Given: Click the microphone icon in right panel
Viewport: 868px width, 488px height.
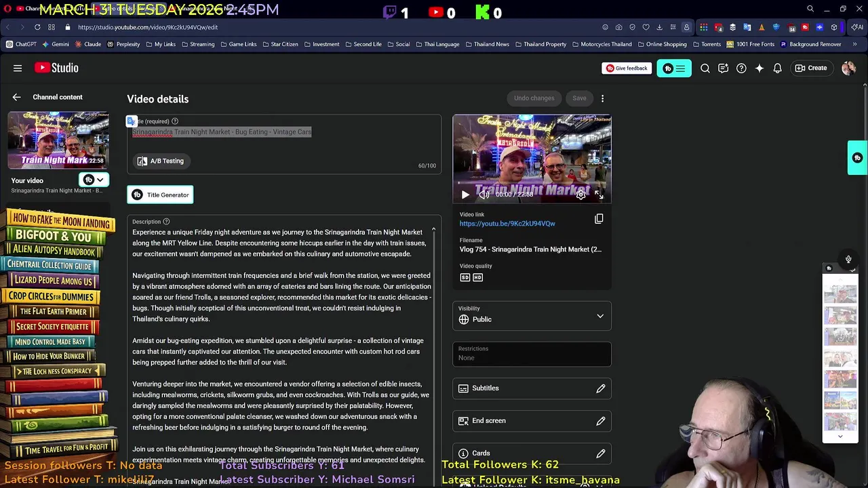Looking at the screenshot, I should 848,259.
